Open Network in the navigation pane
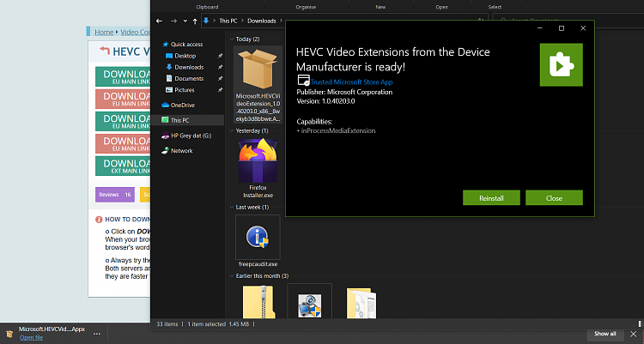This screenshot has height=344, width=644. point(181,150)
